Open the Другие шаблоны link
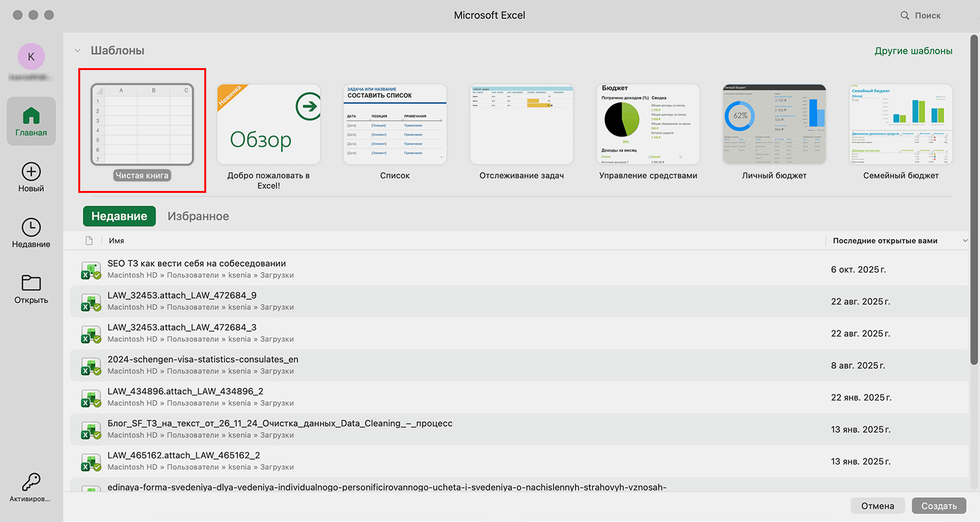Image resolution: width=980 pixels, height=522 pixels. tap(913, 51)
